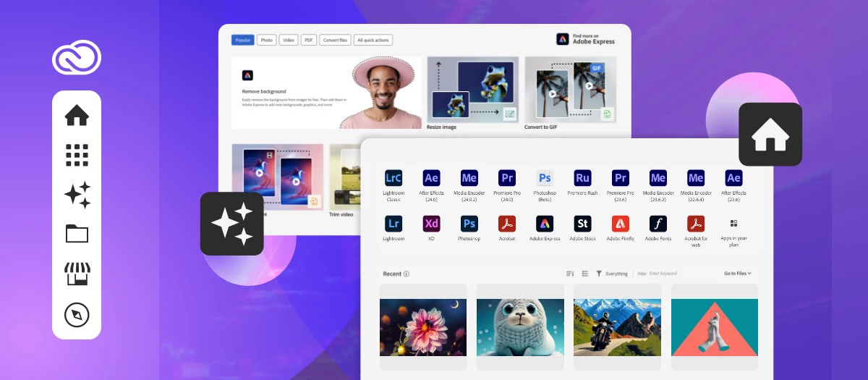Launch Photoshop (Beta) app icon
The image size is (868, 380).
[x=545, y=178]
